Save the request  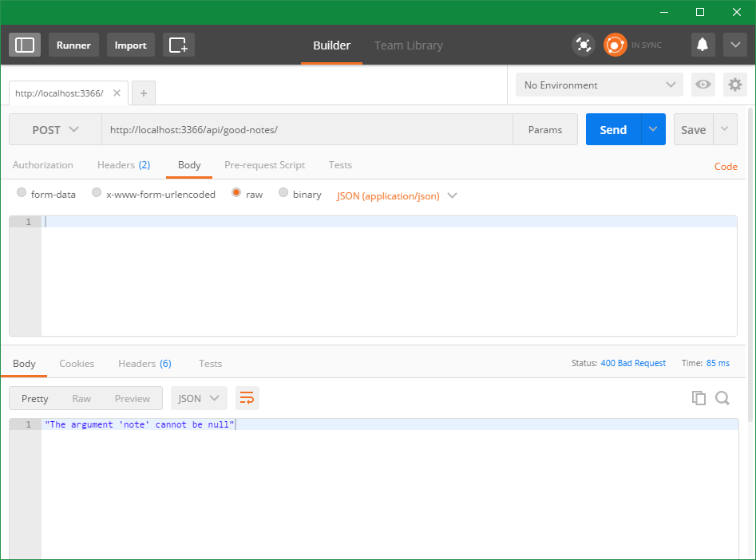pos(693,130)
